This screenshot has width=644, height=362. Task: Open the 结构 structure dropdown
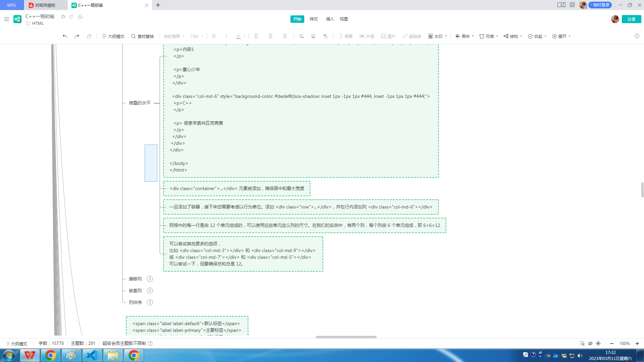pyautogui.click(x=513, y=36)
